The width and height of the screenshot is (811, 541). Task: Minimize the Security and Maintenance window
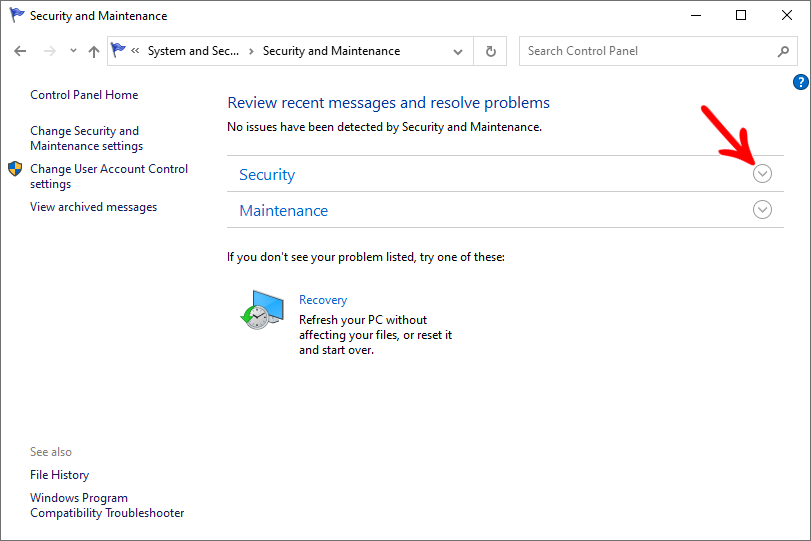coord(696,16)
